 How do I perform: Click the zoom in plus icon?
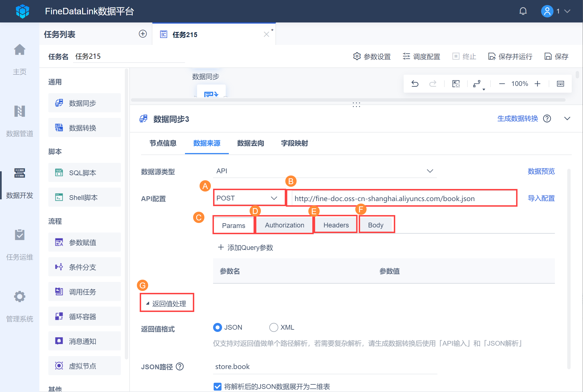537,84
